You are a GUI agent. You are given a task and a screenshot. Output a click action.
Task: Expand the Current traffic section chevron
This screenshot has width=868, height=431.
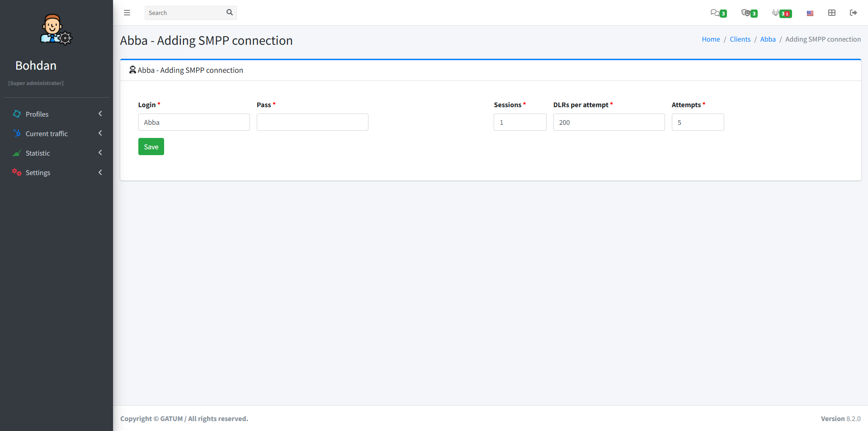[x=100, y=133]
